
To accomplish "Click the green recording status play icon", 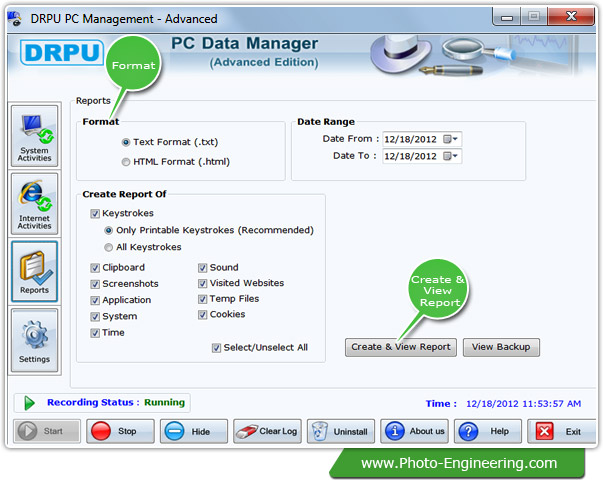I will click(x=29, y=403).
